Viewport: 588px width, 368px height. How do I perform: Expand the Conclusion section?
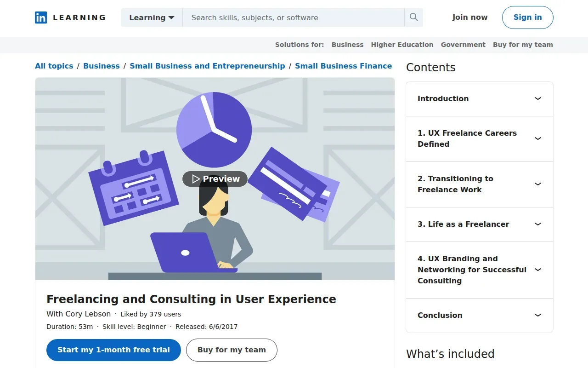point(480,316)
